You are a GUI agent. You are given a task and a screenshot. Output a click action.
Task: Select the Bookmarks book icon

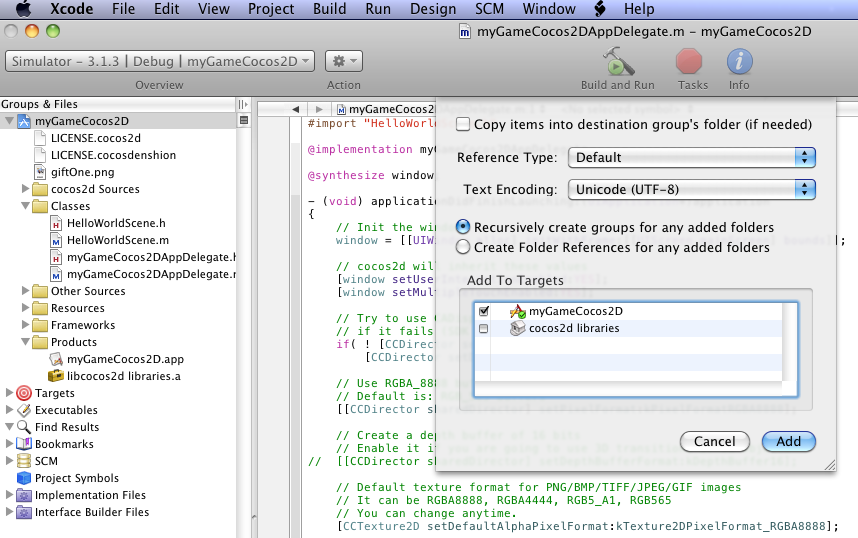click(24, 444)
